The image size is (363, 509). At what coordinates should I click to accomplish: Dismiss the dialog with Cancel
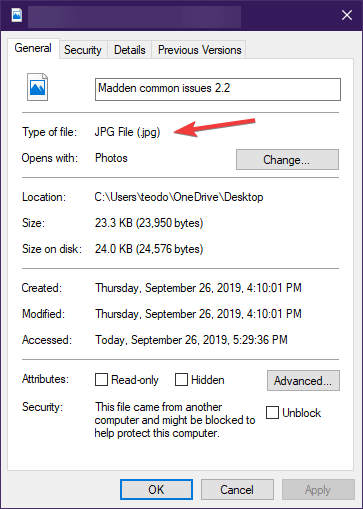click(x=237, y=490)
